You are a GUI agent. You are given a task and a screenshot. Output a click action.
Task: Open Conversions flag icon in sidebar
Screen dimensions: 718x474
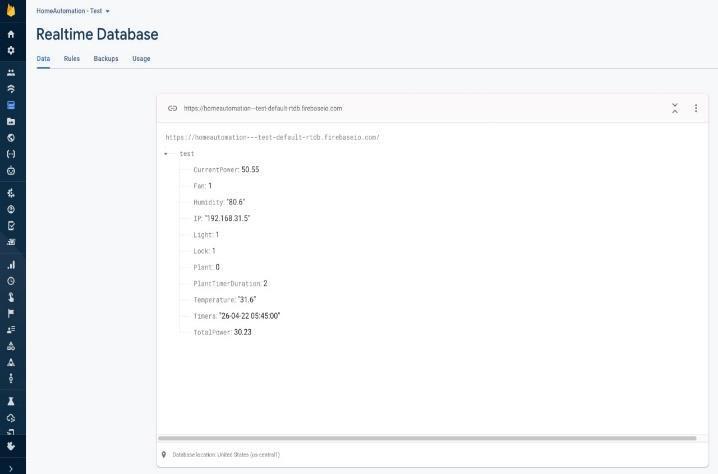point(11,313)
